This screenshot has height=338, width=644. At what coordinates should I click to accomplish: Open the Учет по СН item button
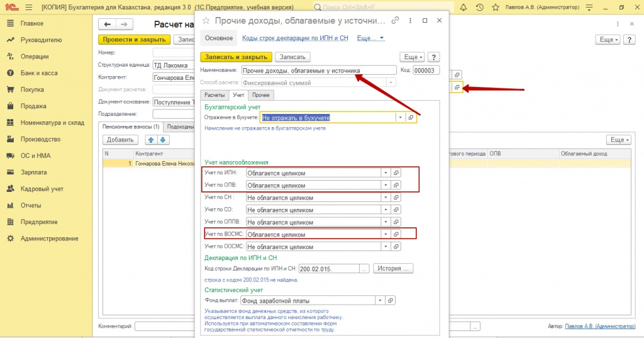click(x=396, y=198)
